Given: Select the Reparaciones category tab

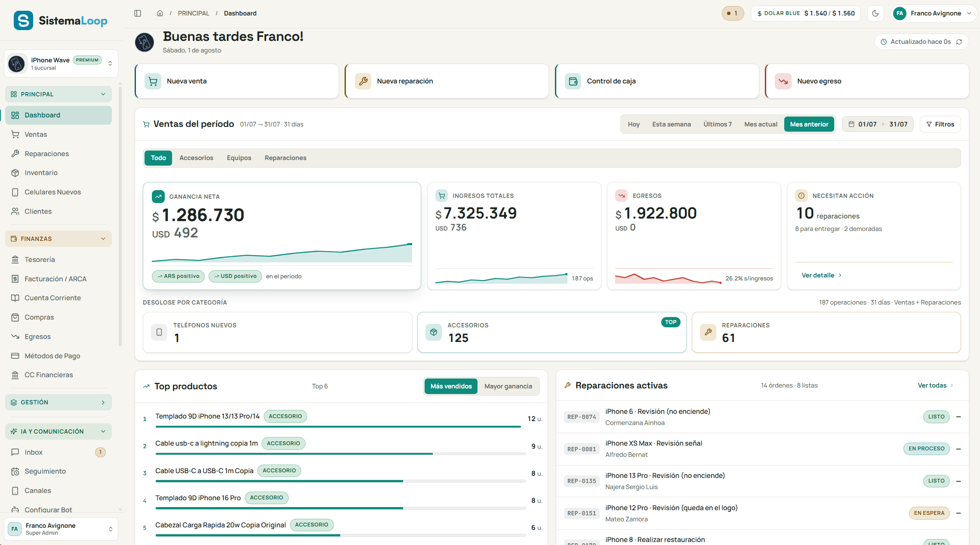Looking at the screenshot, I should coord(286,158).
